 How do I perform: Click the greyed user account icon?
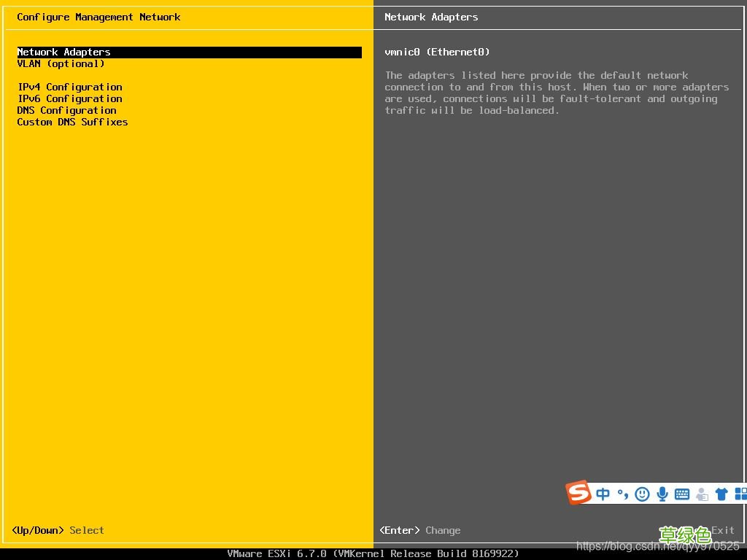point(702,494)
